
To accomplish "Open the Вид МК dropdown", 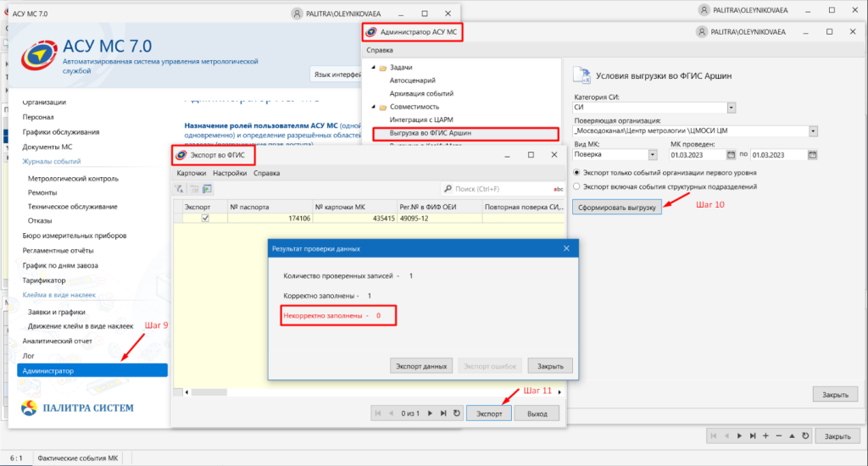I will [x=653, y=155].
